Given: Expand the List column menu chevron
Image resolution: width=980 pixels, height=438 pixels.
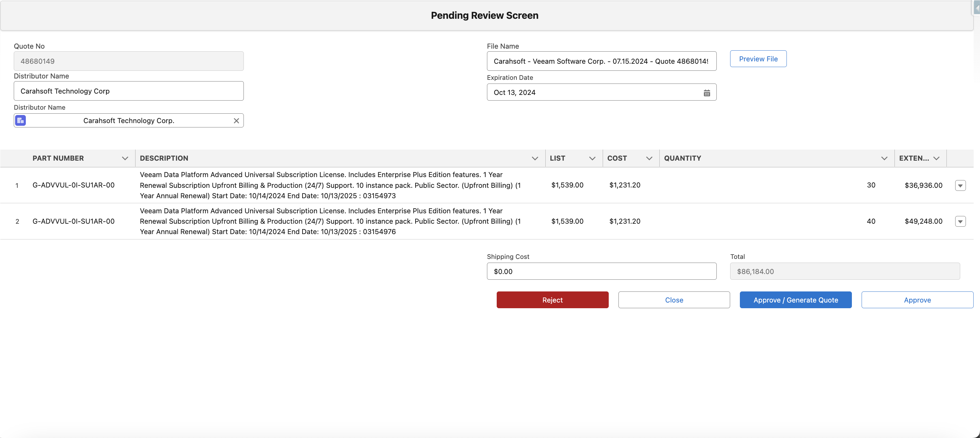Looking at the screenshot, I should (592, 158).
